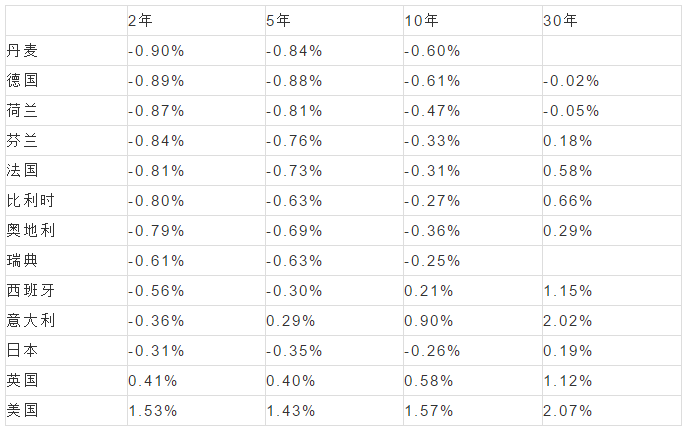Image resolution: width=688 pixels, height=432 pixels.
Task: Click the 奥地利 5年 value -0.69%
Action: click(294, 231)
